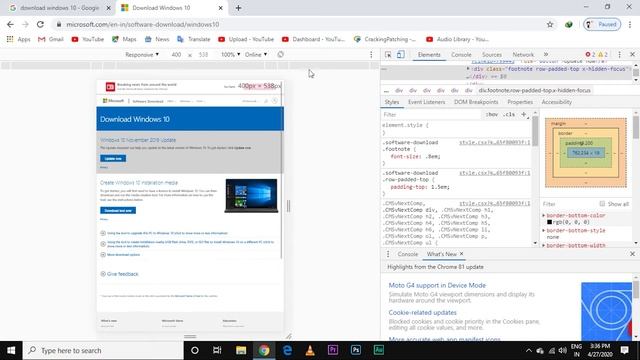This screenshot has width=640, height=360.
Task: Open the Chrome three-dot menu
Action: point(630,24)
